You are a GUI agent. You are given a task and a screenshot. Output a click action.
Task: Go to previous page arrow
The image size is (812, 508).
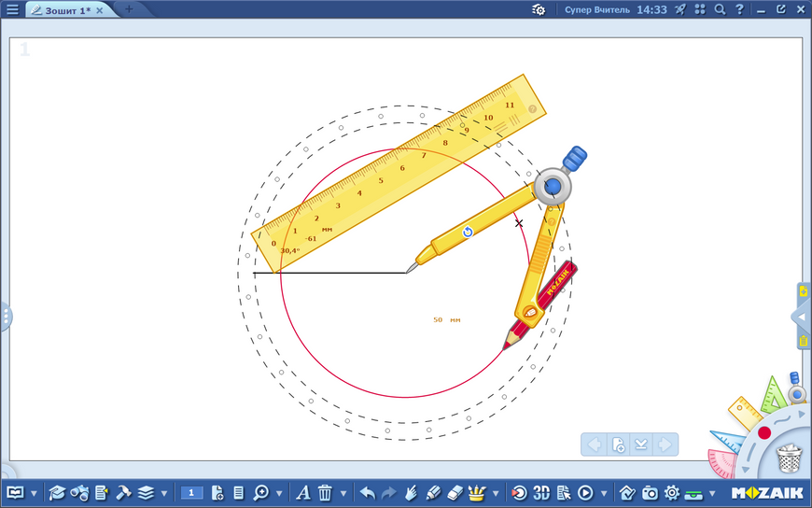click(x=594, y=444)
